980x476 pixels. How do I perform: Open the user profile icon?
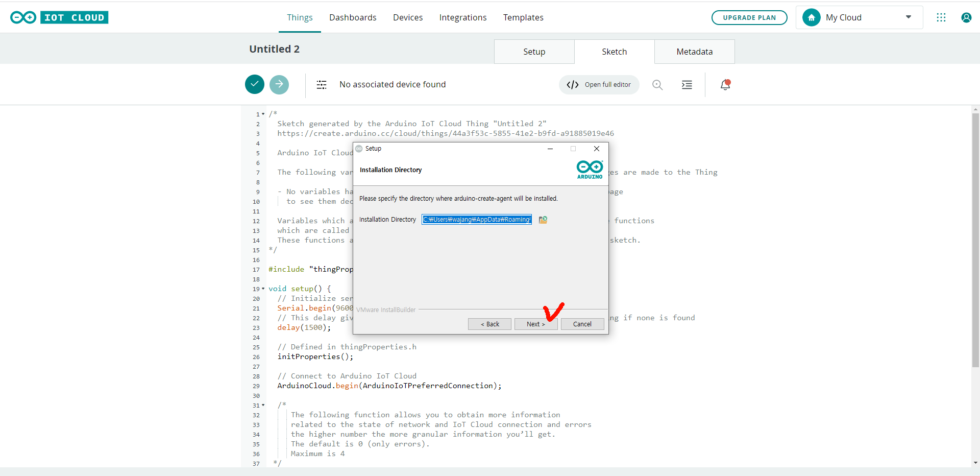coord(966,17)
